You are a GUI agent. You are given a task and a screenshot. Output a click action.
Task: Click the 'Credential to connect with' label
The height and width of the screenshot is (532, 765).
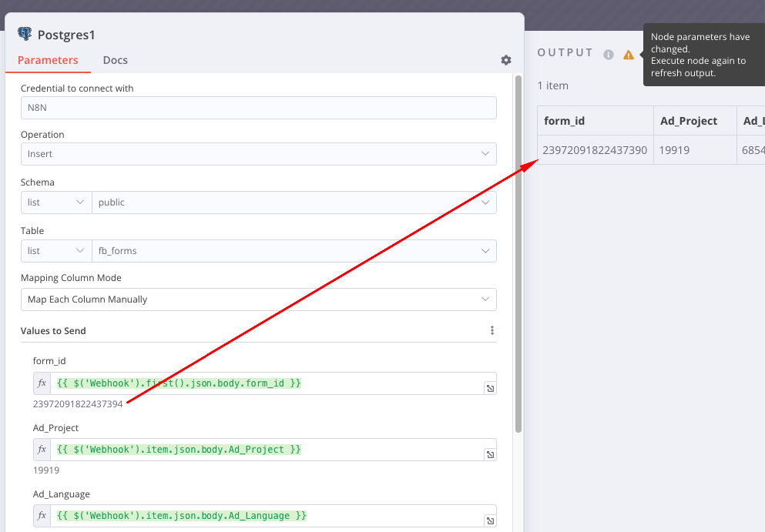click(x=77, y=89)
